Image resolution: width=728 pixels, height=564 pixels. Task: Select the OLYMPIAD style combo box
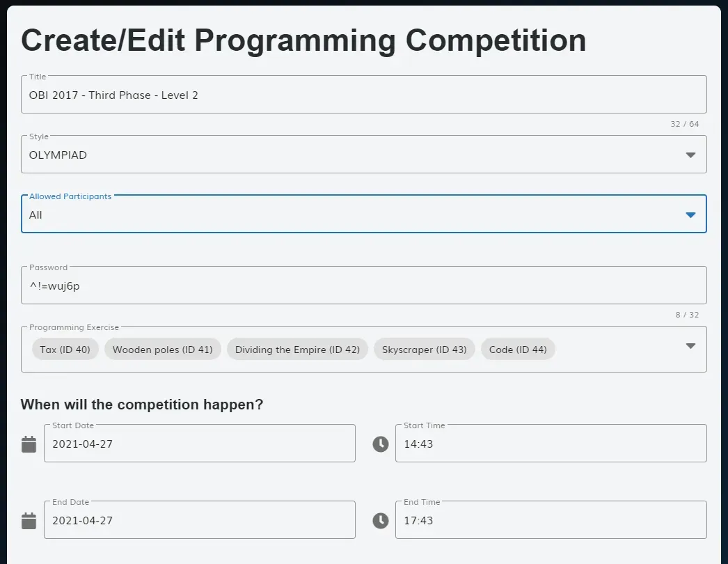(363, 155)
